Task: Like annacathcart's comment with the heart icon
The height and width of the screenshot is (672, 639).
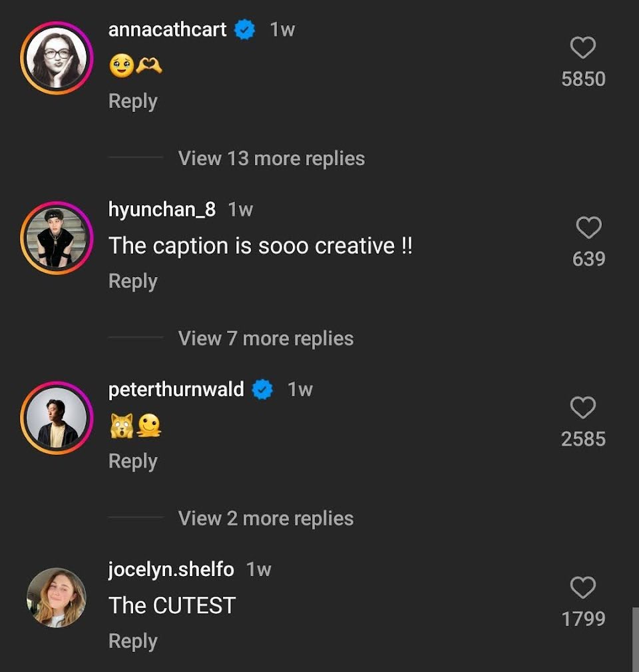Action: click(583, 48)
